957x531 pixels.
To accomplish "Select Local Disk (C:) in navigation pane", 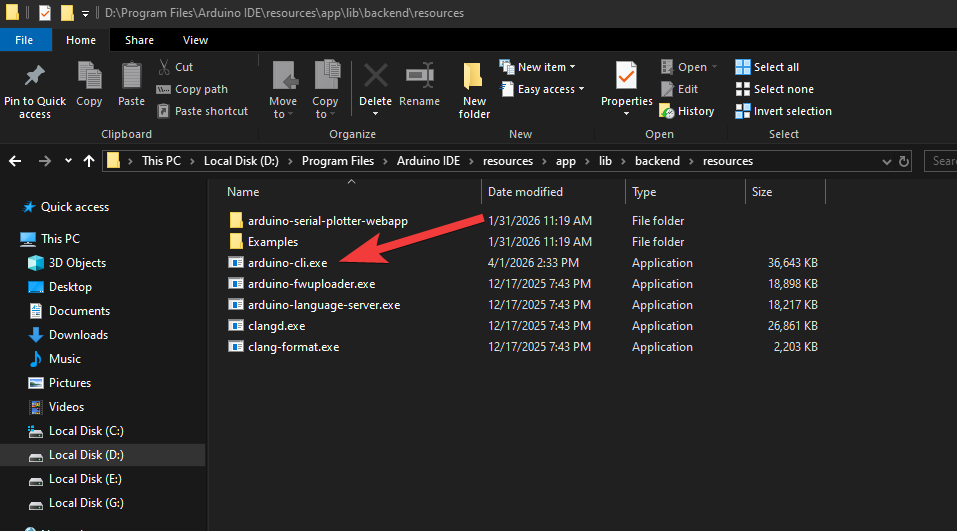I will tap(86, 431).
